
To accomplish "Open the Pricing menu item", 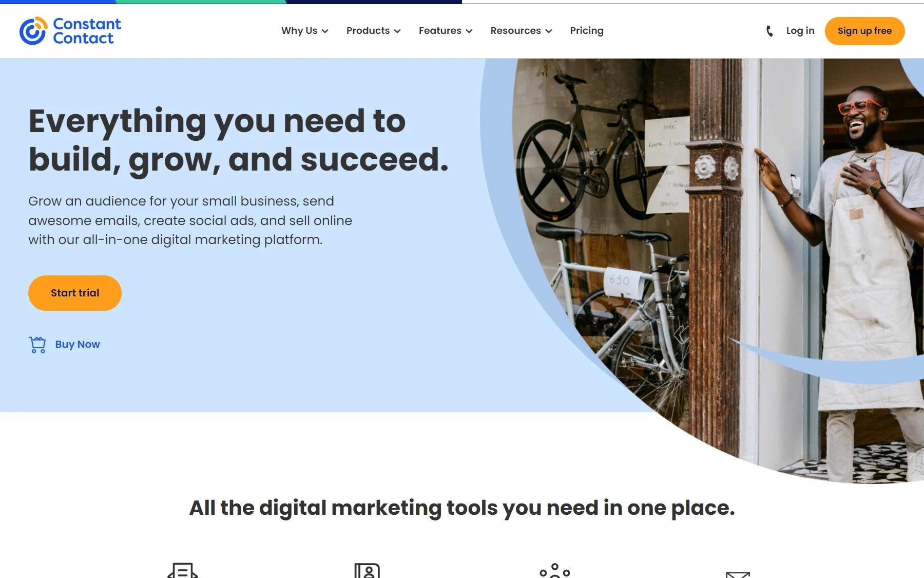I will pos(587,31).
